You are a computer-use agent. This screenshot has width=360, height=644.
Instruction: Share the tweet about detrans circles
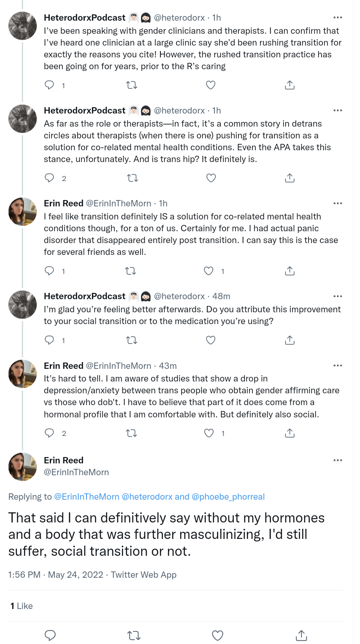(290, 178)
